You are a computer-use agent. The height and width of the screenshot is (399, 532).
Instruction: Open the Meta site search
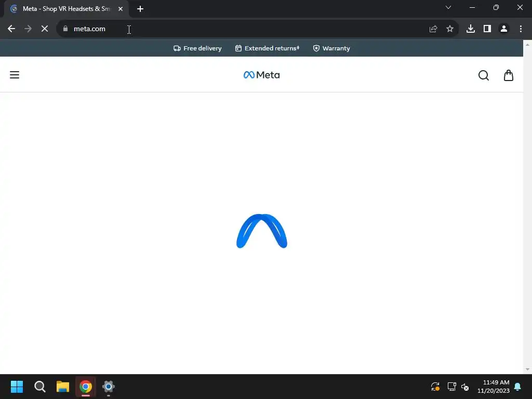[x=484, y=75]
